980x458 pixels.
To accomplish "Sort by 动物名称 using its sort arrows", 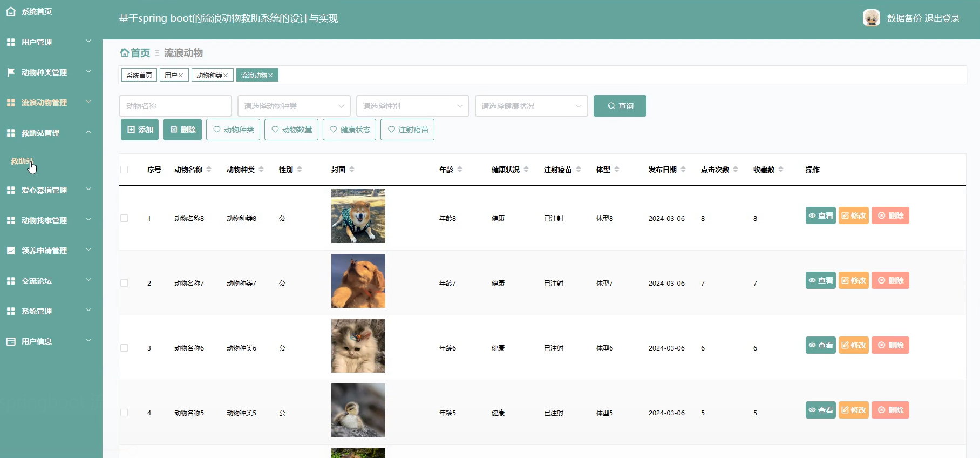I will (209, 169).
